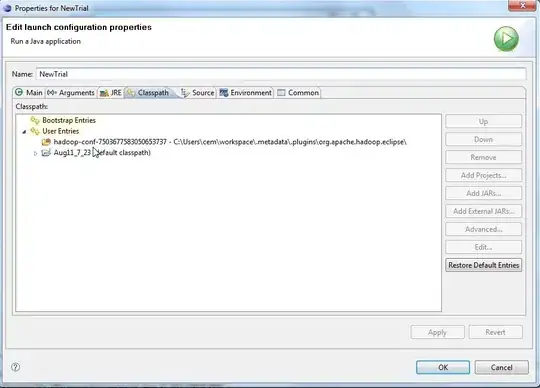Click the Up button
Image resolution: width=540 pixels, height=388 pixels.
(x=483, y=122)
